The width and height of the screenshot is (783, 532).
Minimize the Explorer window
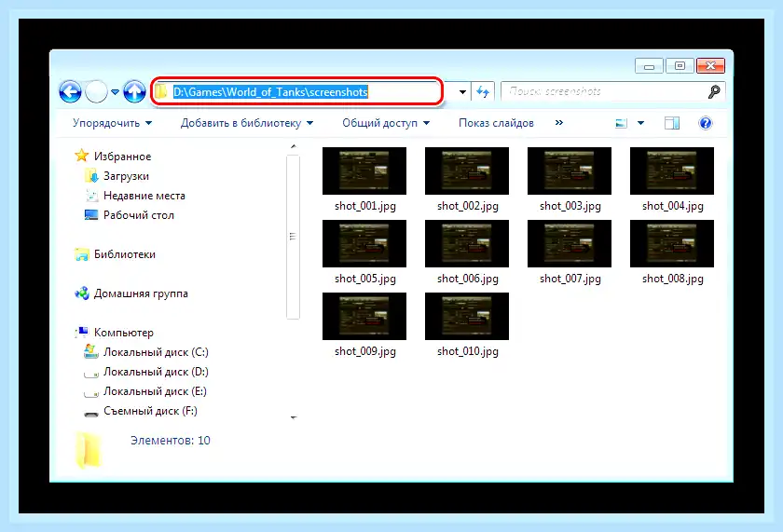pos(649,66)
